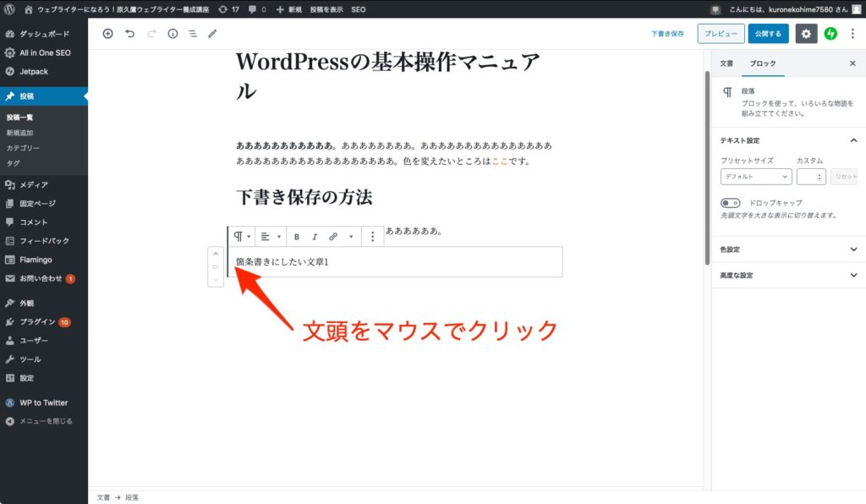
Task: Insert a link via block toolbar
Action: point(333,237)
